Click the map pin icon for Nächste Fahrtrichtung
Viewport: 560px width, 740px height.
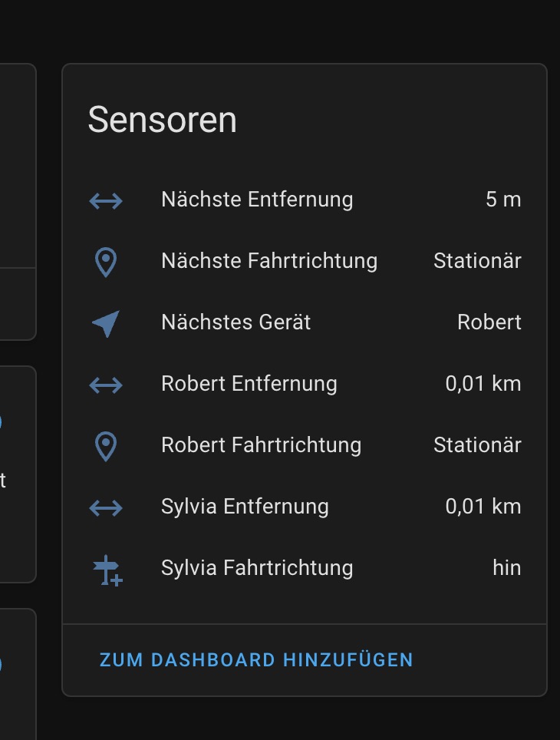pos(106,262)
